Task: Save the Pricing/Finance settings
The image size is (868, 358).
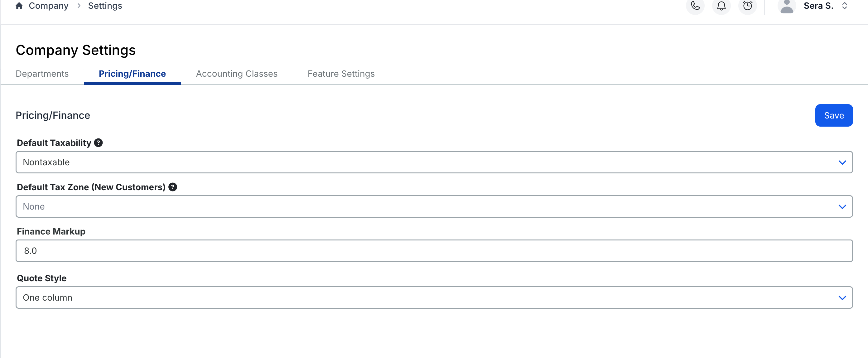Action: pyautogui.click(x=834, y=115)
